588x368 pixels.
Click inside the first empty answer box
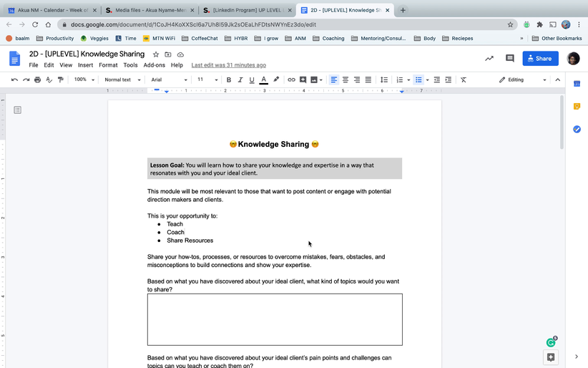pos(275,319)
